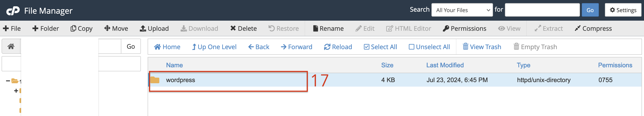
Task: Expand the first child folder in tree
Action: tap(16, 91)
